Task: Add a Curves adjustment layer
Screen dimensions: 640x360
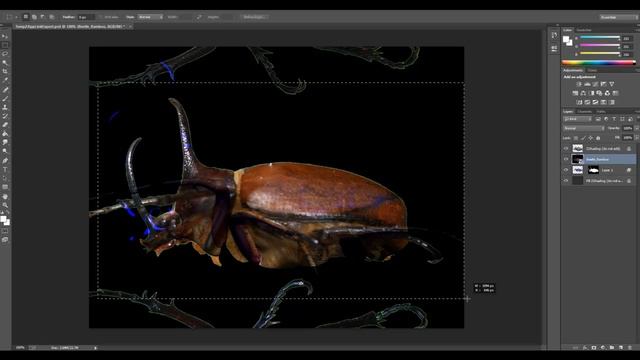Action: pyautogui.click(x=595, y=84)
